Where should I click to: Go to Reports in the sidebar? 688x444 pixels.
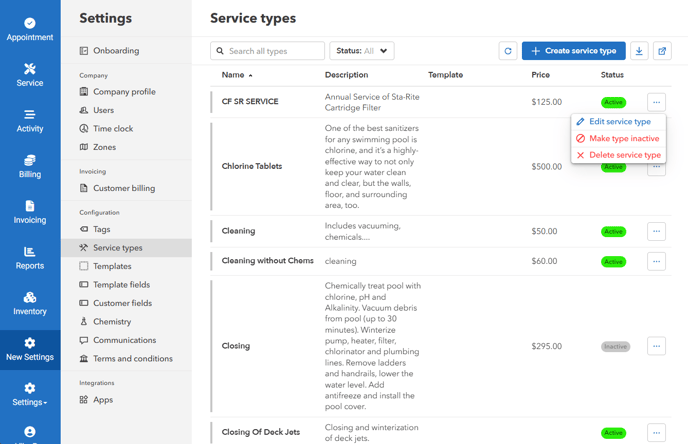(30, 258)
